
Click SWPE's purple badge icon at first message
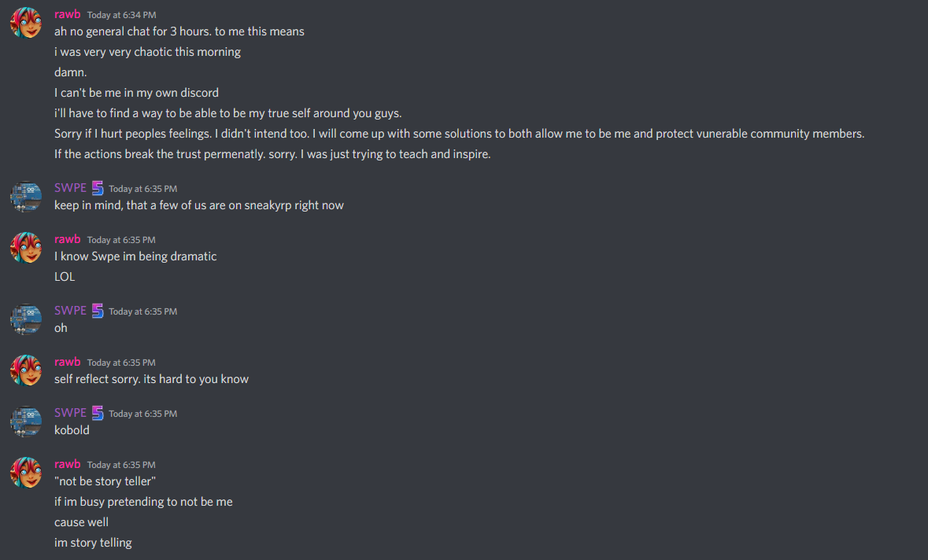pos(98,188)
